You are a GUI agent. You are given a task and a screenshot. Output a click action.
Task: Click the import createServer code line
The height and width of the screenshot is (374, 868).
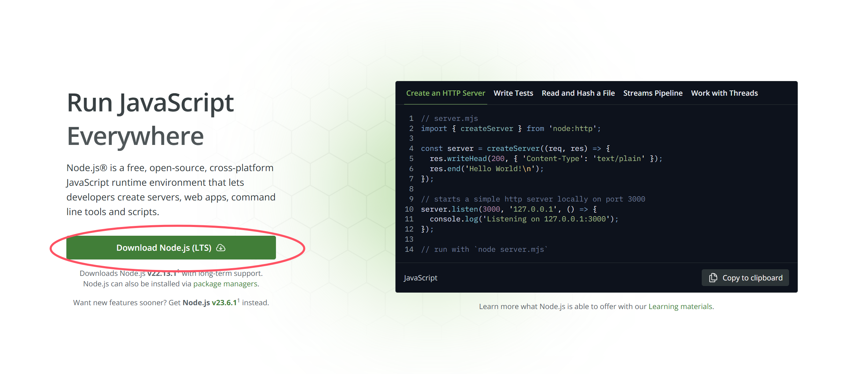coord(511,129)
